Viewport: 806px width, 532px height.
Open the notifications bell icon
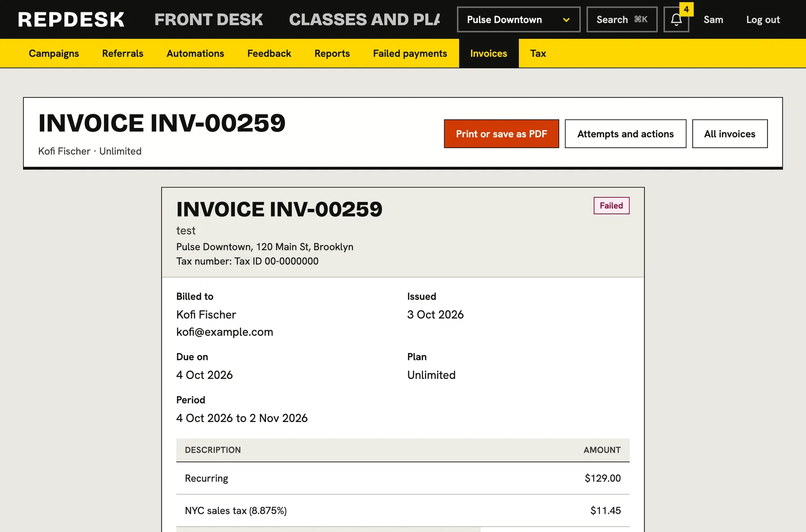coord(676,20)
